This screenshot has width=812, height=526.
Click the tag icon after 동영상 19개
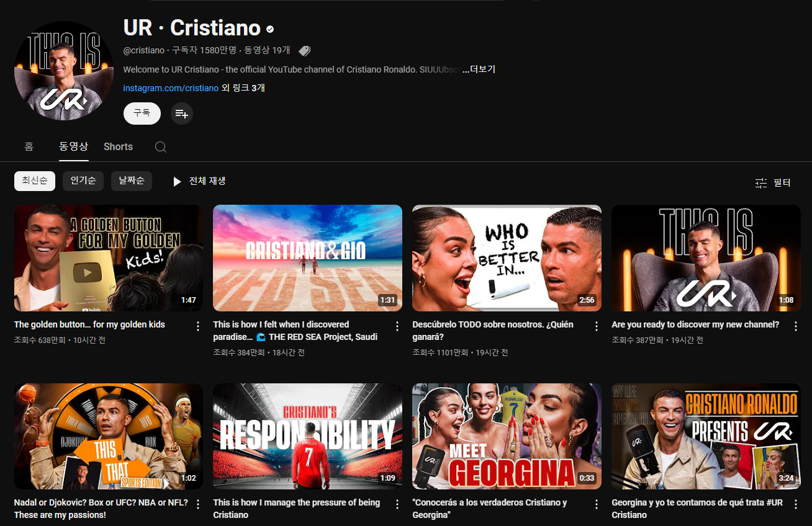(x=304, y=51)
